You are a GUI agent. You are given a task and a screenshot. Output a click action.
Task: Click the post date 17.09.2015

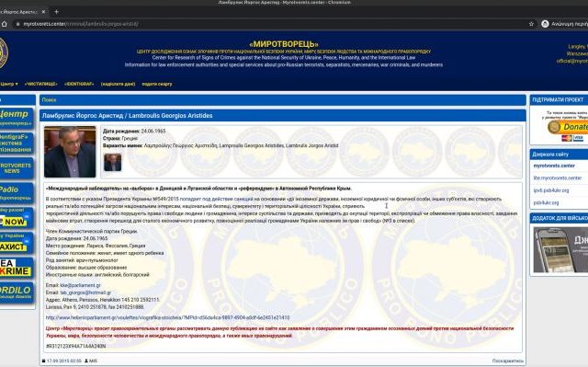point(63,361)
